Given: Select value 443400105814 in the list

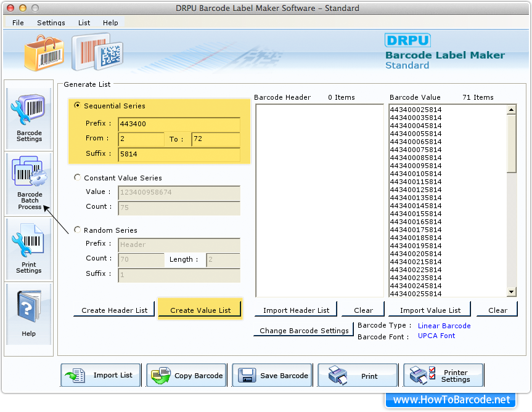Looking at the screenshot, I should click(x=415, y=174).
